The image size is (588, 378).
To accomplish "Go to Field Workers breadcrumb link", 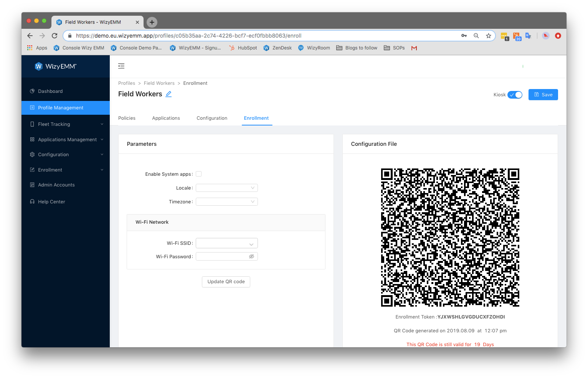I will coord(159,83).
